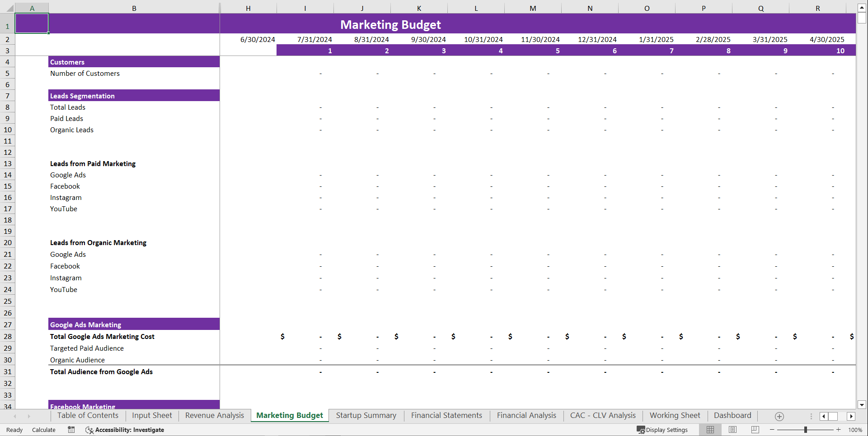Screen dimensions: 868x436
Task: Select the Paid Leads cell
Action: pos(134,118)
